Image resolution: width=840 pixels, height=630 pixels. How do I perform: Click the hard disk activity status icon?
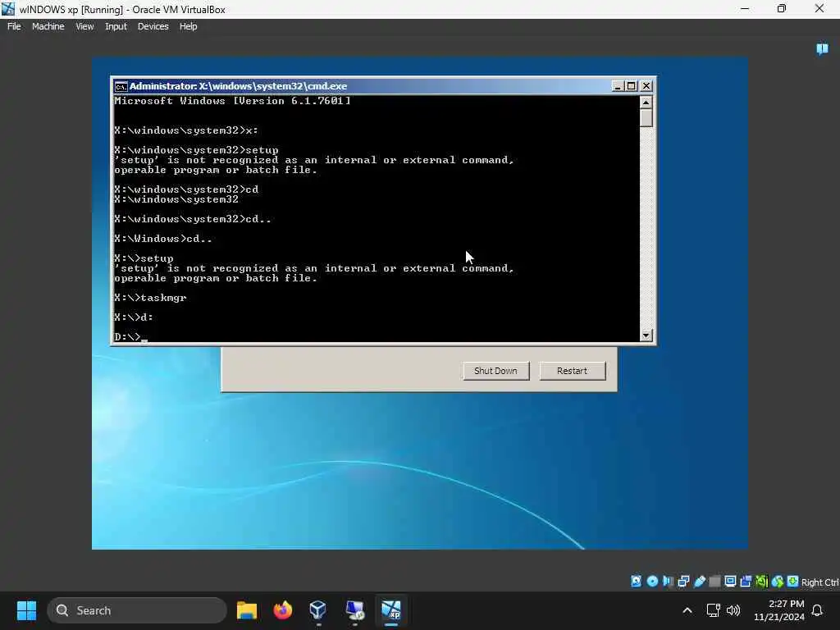636,582
